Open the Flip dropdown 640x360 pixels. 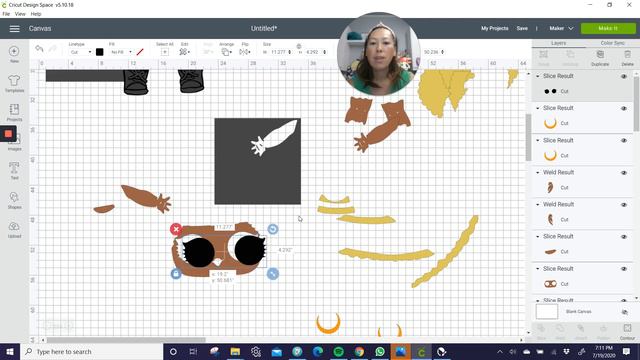point(244,52)
